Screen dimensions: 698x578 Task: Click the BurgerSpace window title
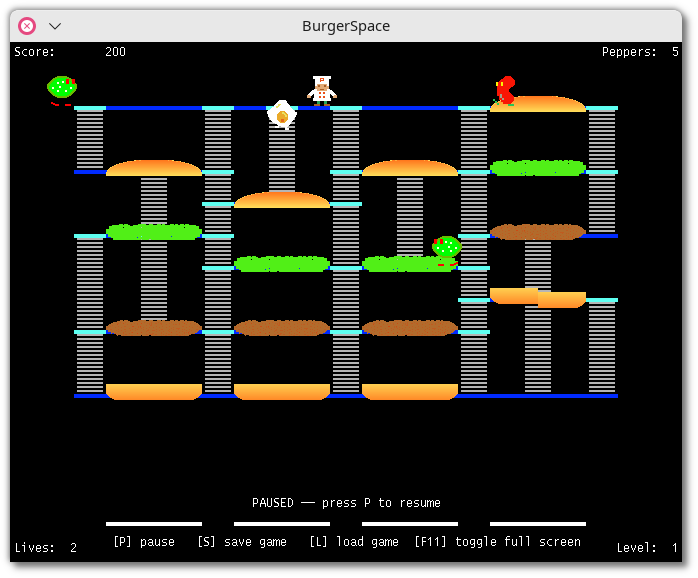click(x=346, y=26)
